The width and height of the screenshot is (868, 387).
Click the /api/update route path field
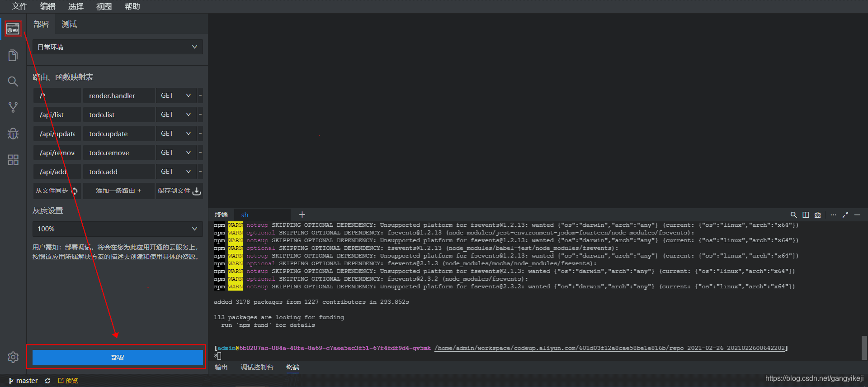(x=57, y=134)
